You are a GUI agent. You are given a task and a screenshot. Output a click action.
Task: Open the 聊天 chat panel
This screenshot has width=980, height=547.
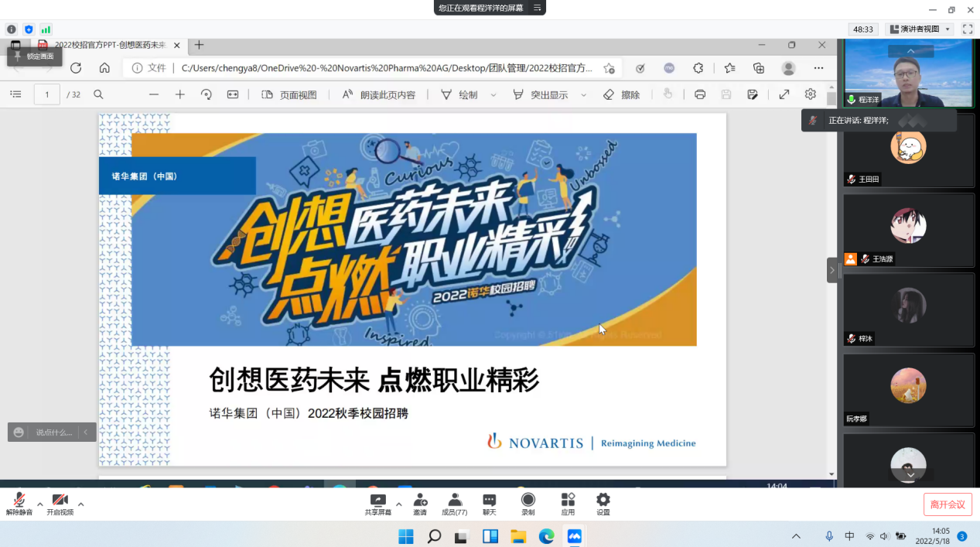489,504
